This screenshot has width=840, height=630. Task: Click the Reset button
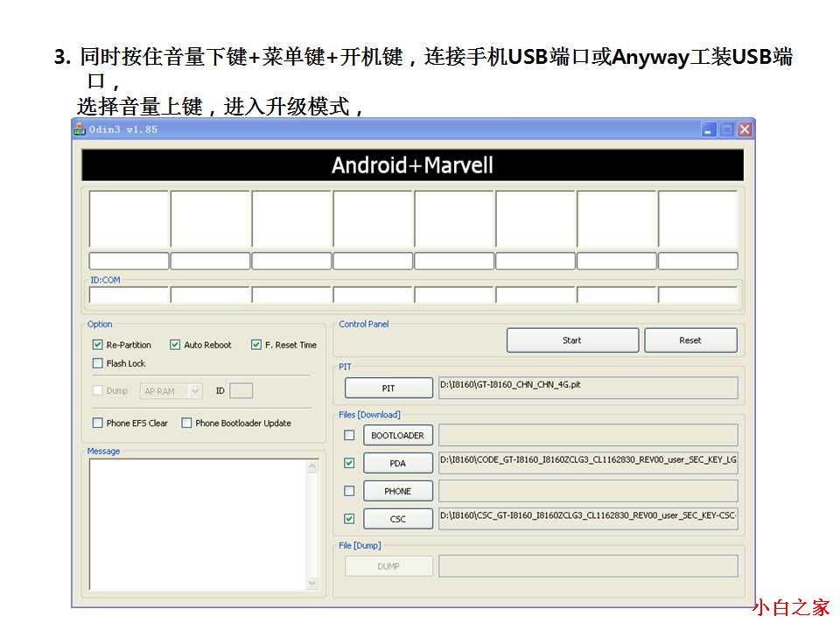coord(690,340)
